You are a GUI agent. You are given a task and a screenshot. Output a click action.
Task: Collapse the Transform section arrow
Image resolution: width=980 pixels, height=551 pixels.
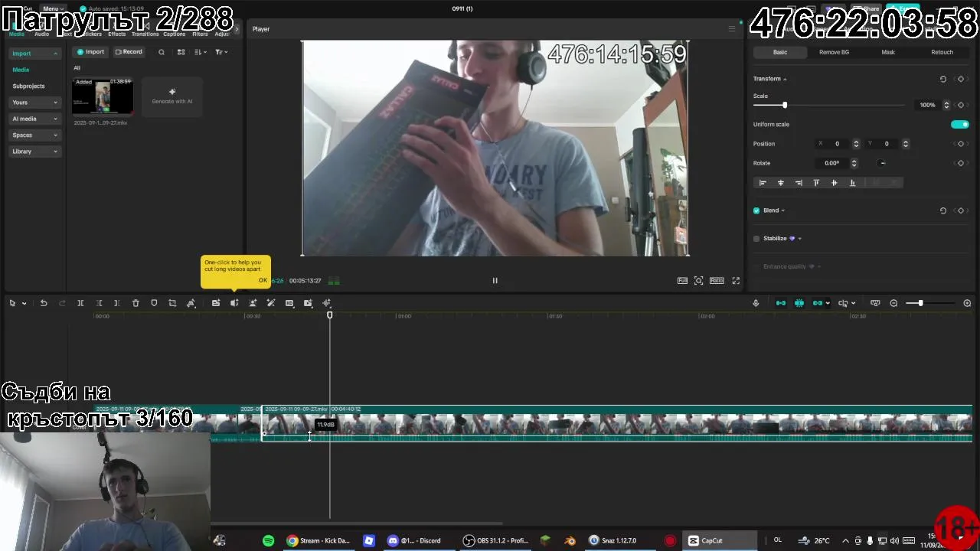(785, 79)
